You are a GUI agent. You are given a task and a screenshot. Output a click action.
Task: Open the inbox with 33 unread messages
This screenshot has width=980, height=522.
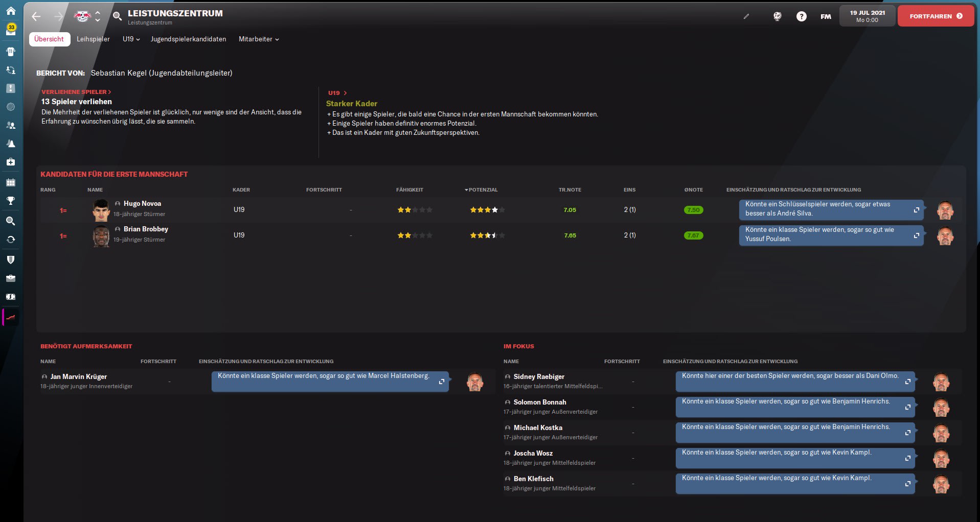(11, 30)
